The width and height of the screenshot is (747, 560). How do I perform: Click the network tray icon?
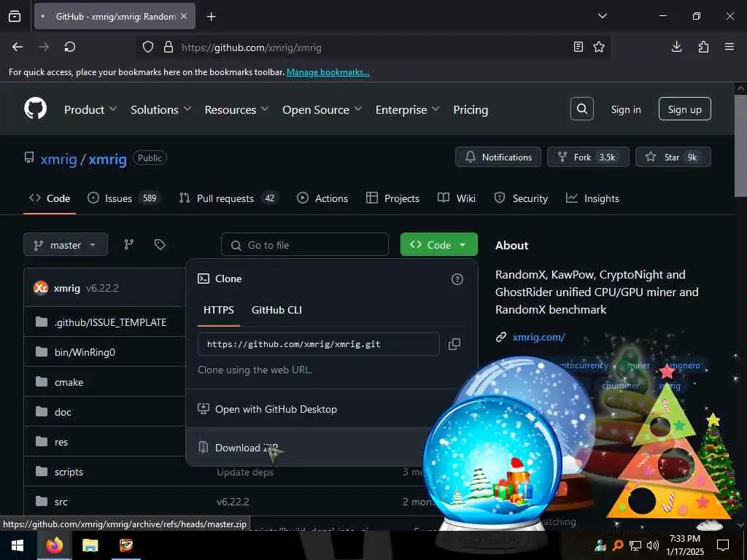pyautogui.click(x=635, y=545)
